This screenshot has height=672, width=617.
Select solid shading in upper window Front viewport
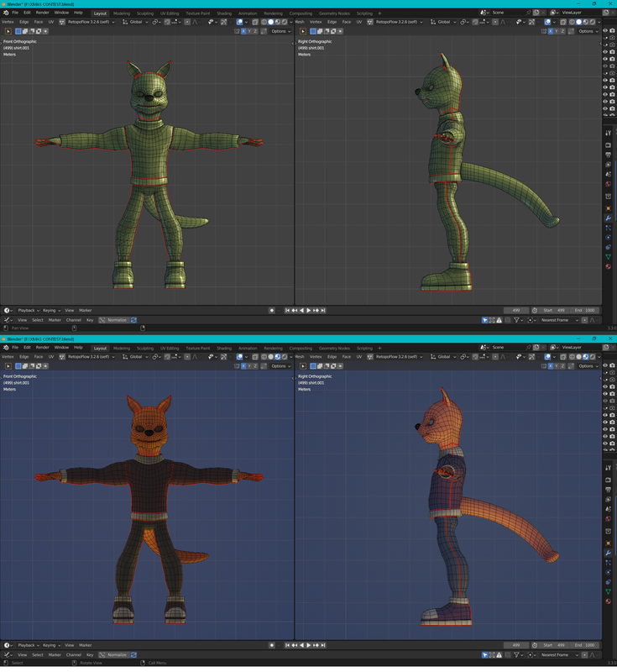270,22
